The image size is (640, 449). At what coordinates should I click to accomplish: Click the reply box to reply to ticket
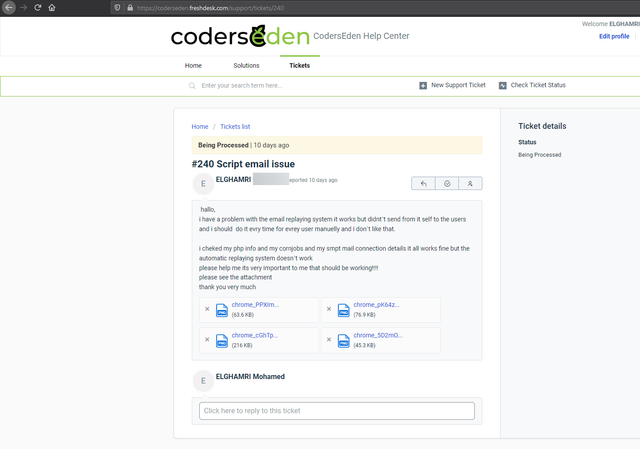(337, 411)
